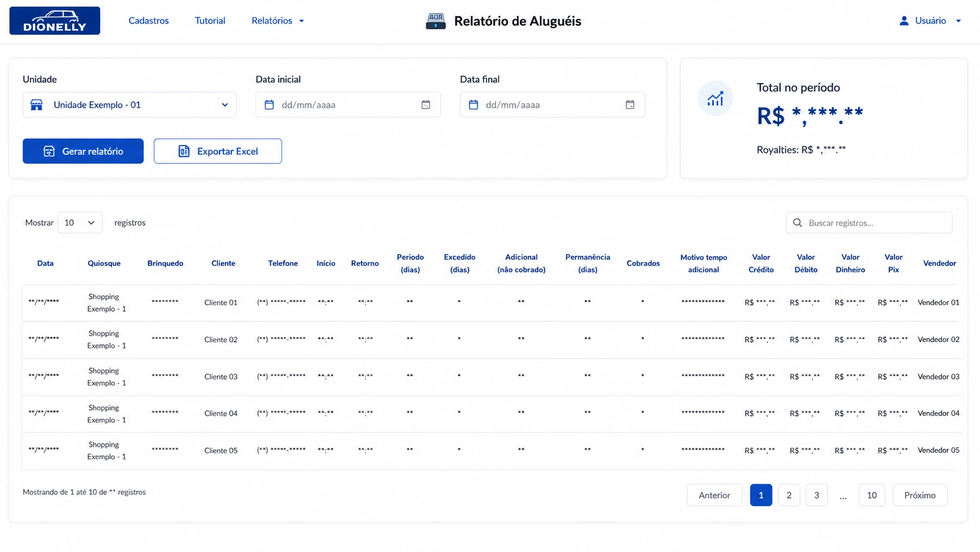Go to page 2
The height and width of the screenshot is (552, 980).
(x=789, y=495)
